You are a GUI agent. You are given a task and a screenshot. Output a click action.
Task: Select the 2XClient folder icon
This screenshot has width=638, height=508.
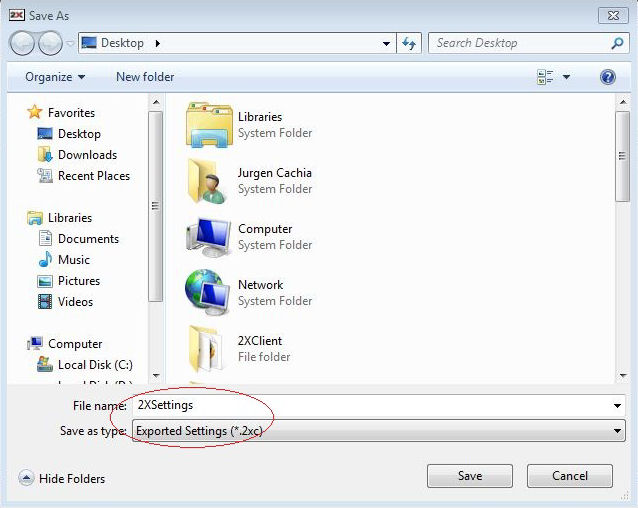click(205, 348)
